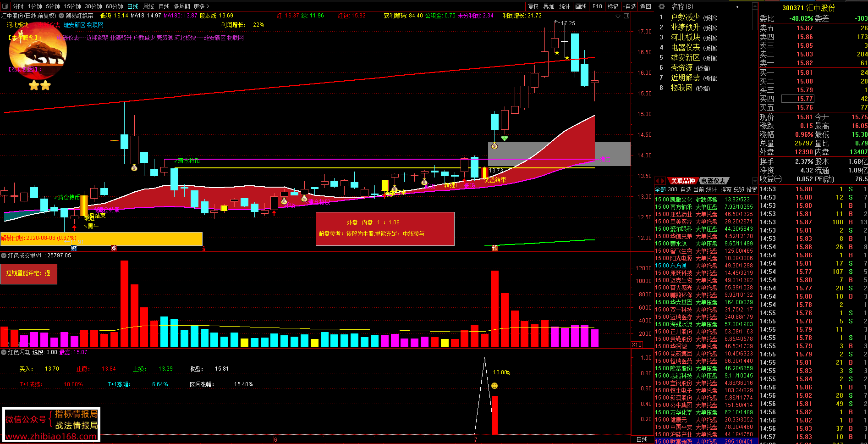Open 设置 settings in the news list
This screenshot has height=444, width=868.
tap(752, 189)
